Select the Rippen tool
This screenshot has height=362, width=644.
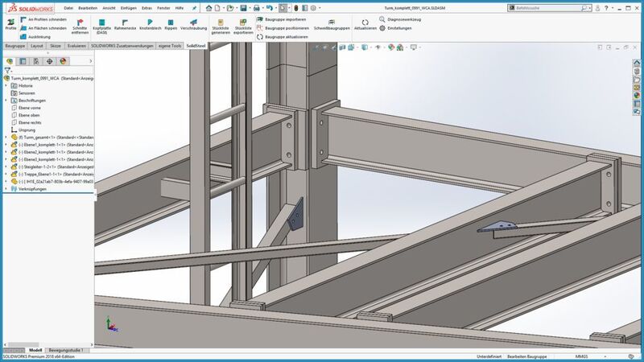click(x=171, y=25)
